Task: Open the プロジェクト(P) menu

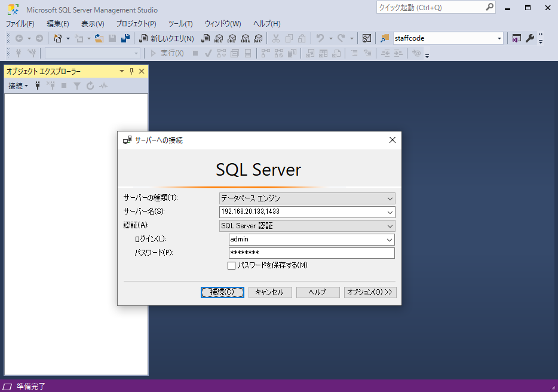Action: [136, 24]
